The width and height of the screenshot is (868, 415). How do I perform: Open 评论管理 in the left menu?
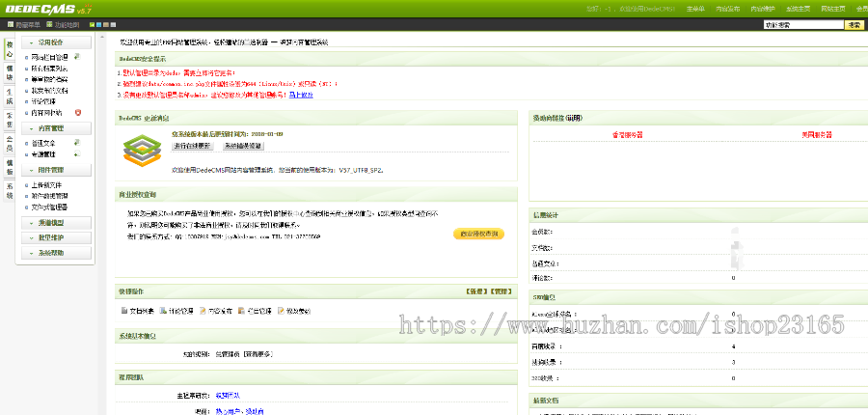click(x=43, y=102)
